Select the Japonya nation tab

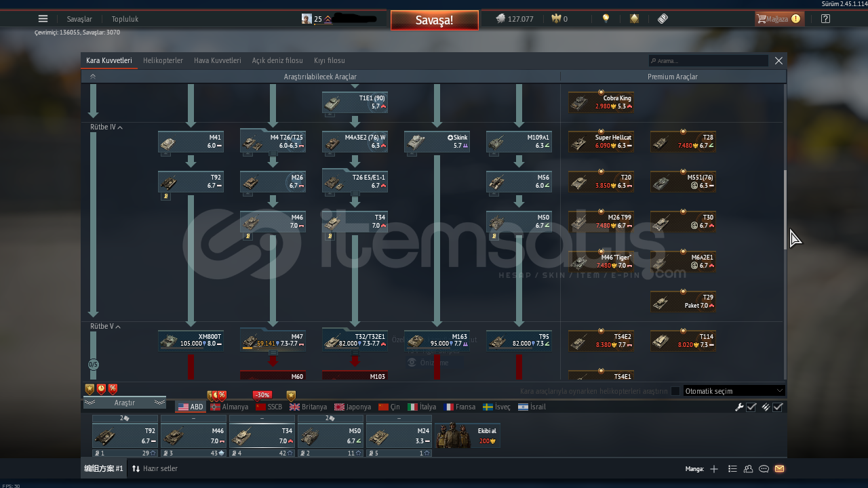click(x=353, y=407)
